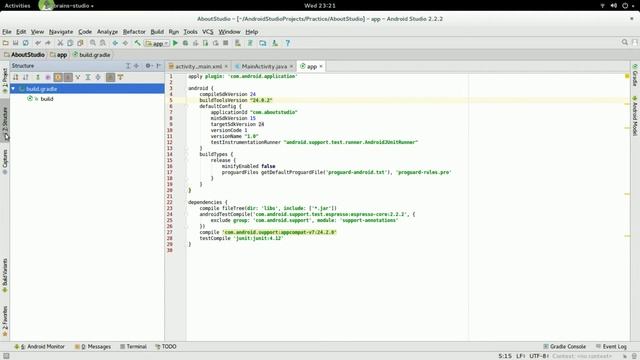Image resolution: width=640 pixels, height=360 pixels.
Task: Open the Android Monitor tool window
Action: coord(40,347)
